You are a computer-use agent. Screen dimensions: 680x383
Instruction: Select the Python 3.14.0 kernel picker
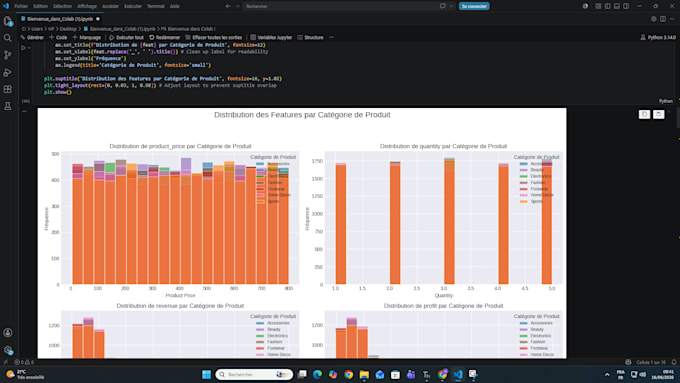pyautogui.click(x=658, y=37)
